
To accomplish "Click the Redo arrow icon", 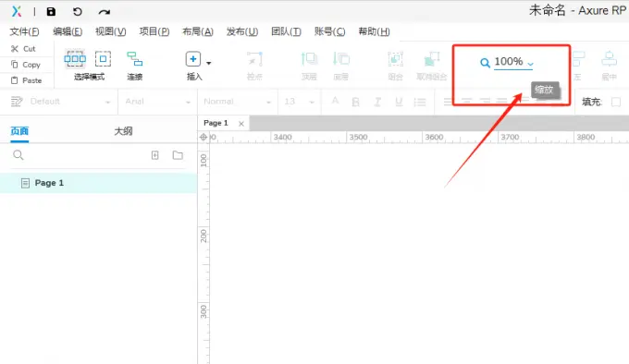I will [105, 12].
